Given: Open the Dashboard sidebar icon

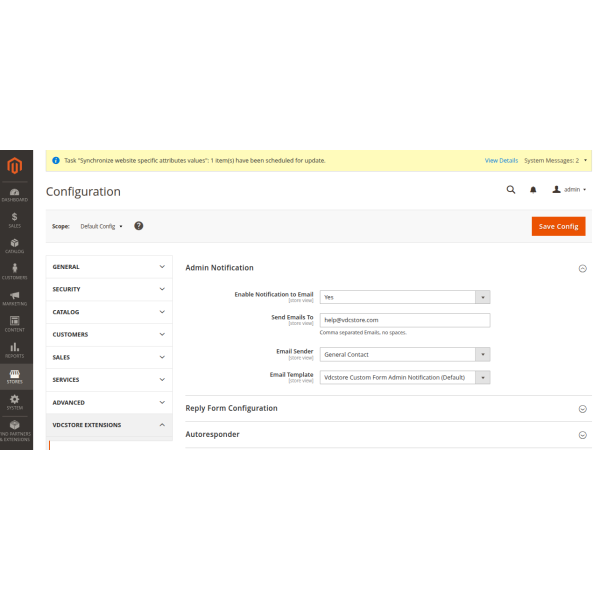Looking at the screenshot, I should coord(15,193).
